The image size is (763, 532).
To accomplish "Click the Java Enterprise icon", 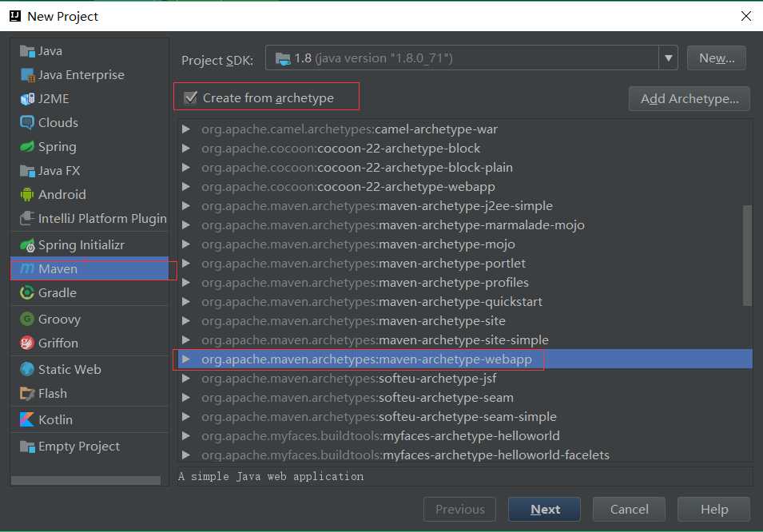I will [27, 75].
